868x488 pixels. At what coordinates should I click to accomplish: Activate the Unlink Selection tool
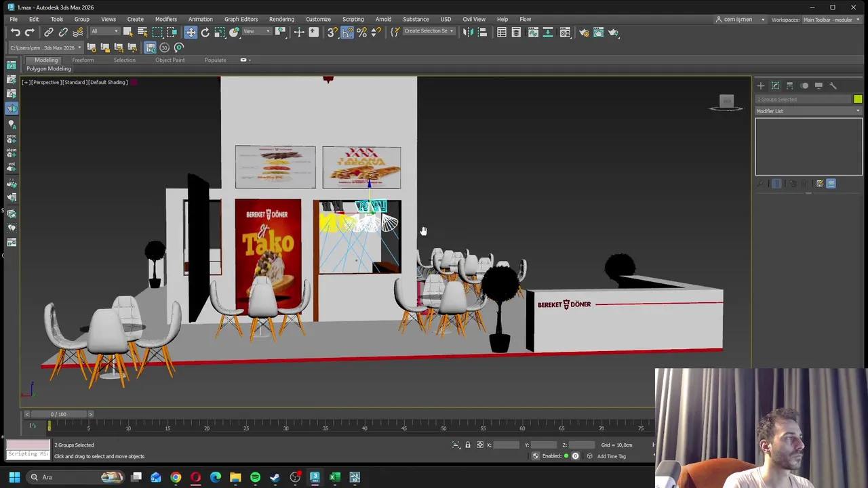(63, 32)
